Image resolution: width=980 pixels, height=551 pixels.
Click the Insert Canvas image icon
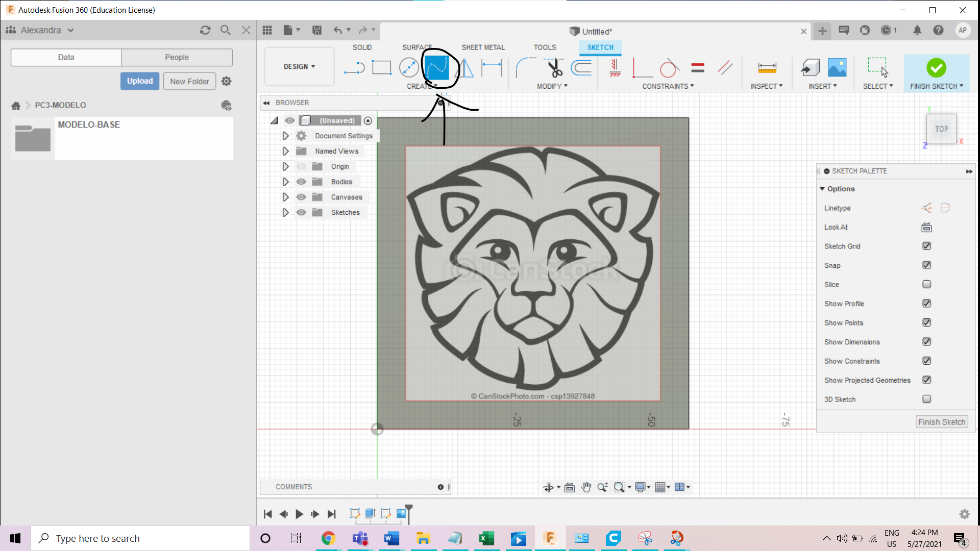tap(837, 67)
